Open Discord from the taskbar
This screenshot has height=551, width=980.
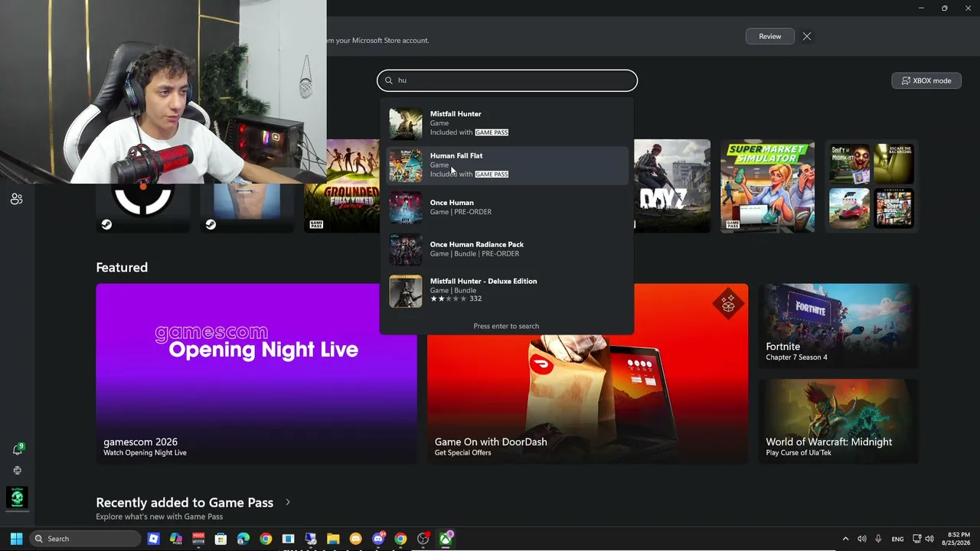[378, 539]
